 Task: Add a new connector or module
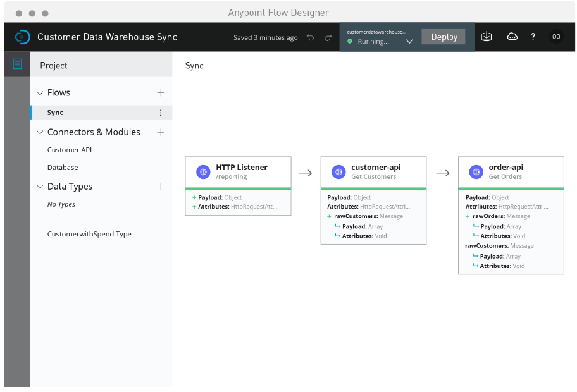click(161, 132)
